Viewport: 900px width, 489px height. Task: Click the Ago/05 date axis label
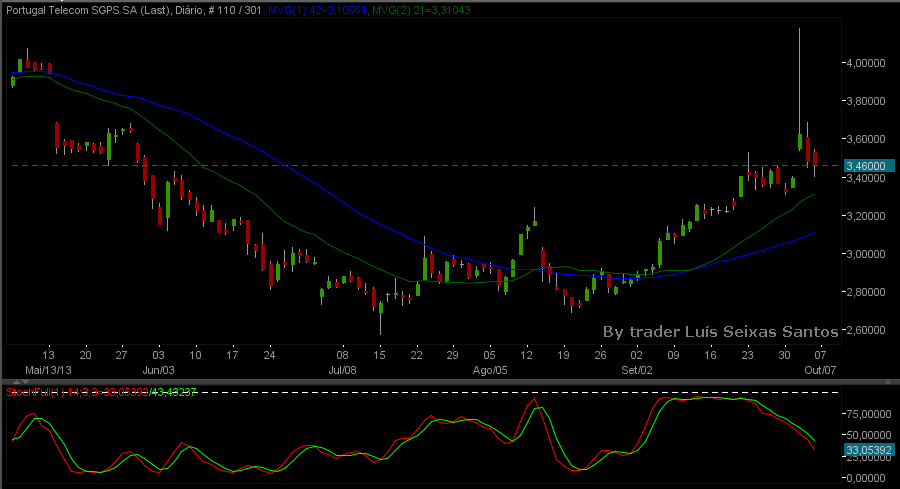(x=490, y=370)
